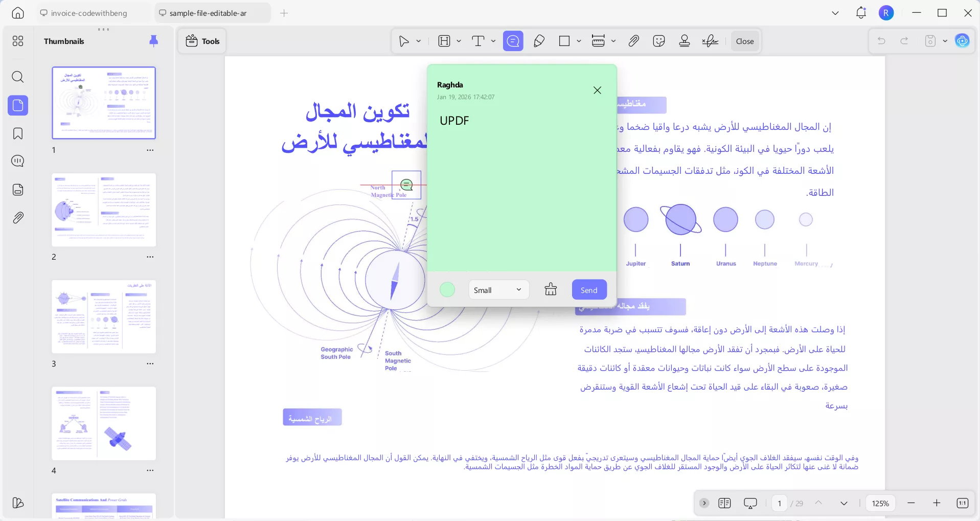Open the tab list chevron

click(835, 13)
